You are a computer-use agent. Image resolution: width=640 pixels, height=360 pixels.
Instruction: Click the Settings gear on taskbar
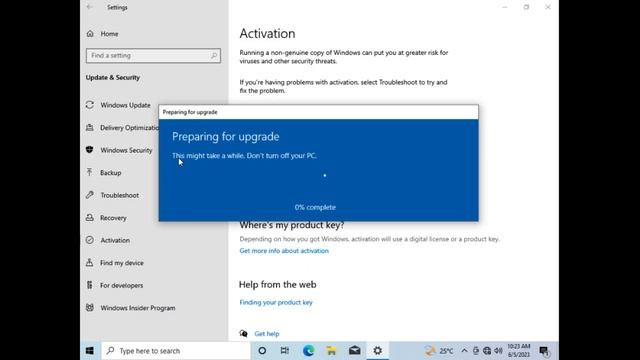click(378, 351)
